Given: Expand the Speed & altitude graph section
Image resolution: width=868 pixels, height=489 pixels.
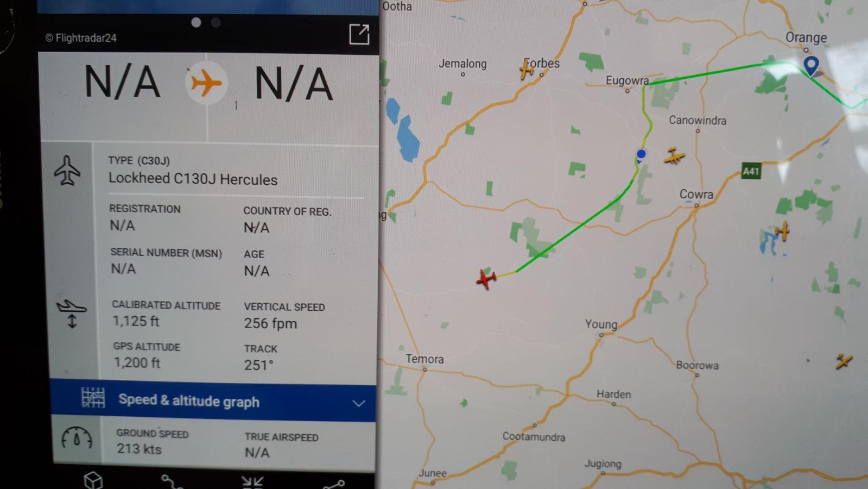Looking at the screenshot, I should point(213,401).
